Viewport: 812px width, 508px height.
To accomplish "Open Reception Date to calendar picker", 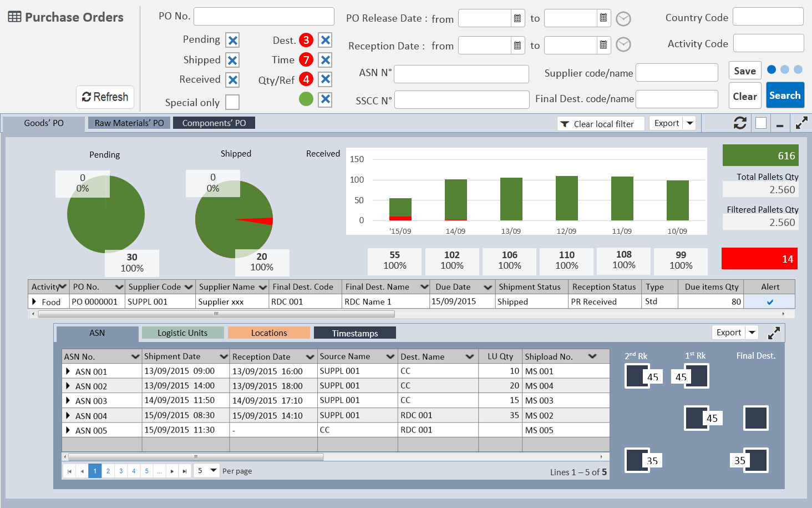I will 603,45.
